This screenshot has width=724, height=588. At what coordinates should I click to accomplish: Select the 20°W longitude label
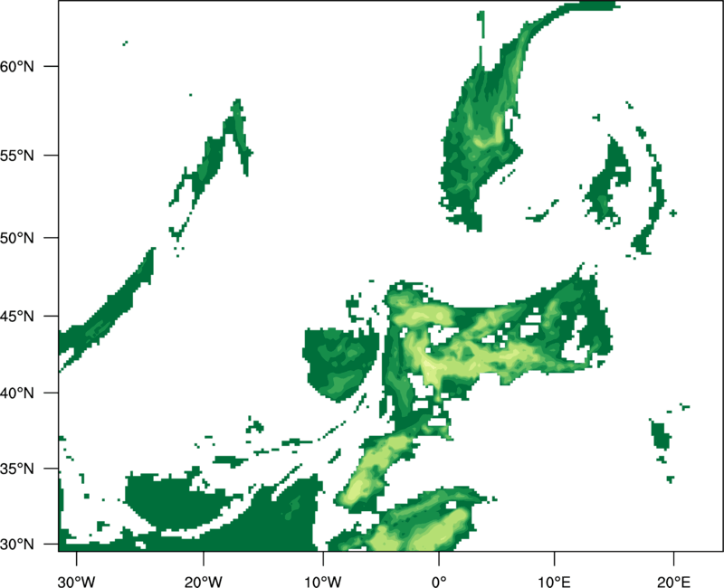click(203, 582)
